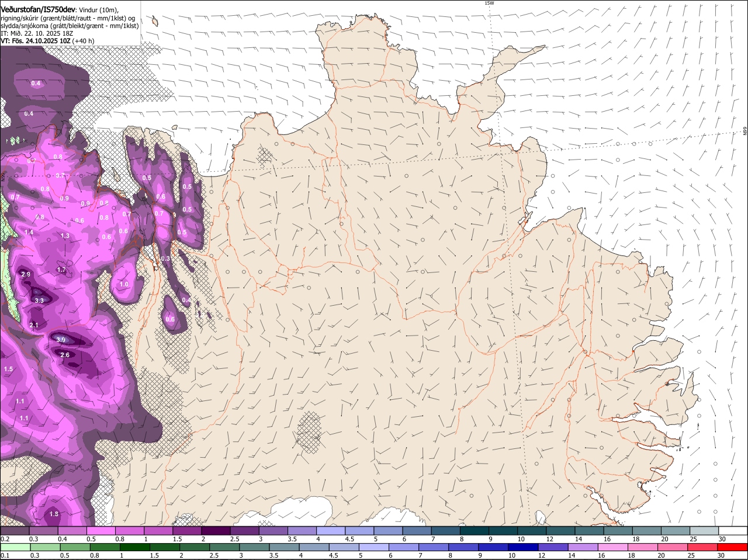Click the 2.1 precipitation value on the map
Viewport: 748px width, 560px height.
34,325
